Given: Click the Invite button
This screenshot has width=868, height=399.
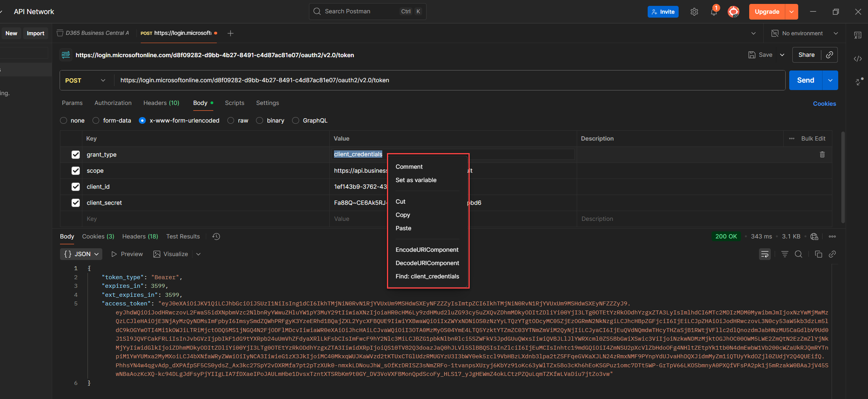Looking at the screenshot, I should pyautogui.click(x=663, y=12).
